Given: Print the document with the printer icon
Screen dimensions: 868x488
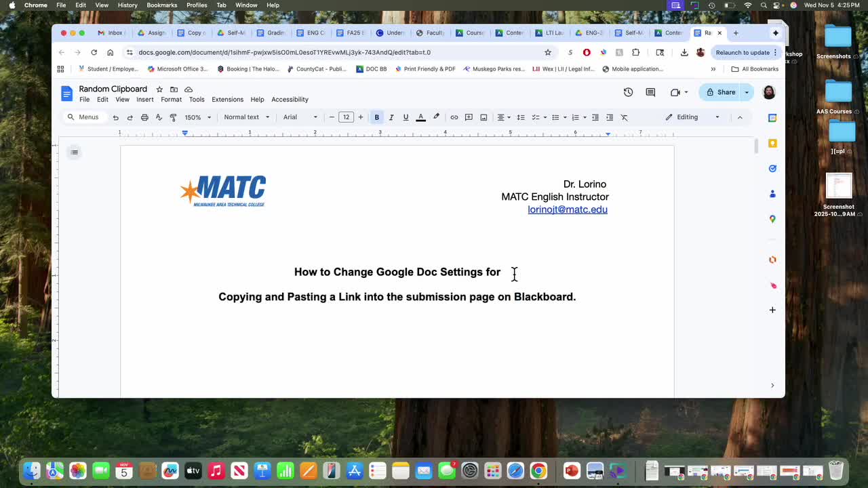Looking at the screenshot, I should pos(144,117).
